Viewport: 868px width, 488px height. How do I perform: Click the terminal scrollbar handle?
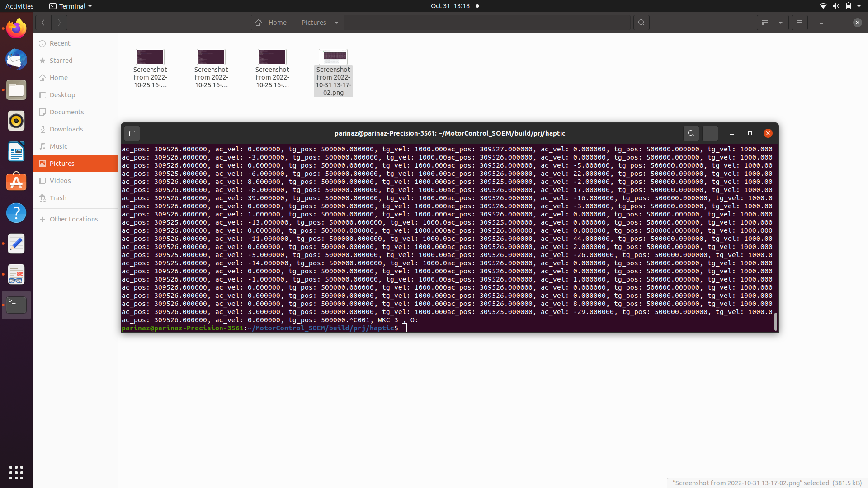pyautogui.click(x=776, y=322)
